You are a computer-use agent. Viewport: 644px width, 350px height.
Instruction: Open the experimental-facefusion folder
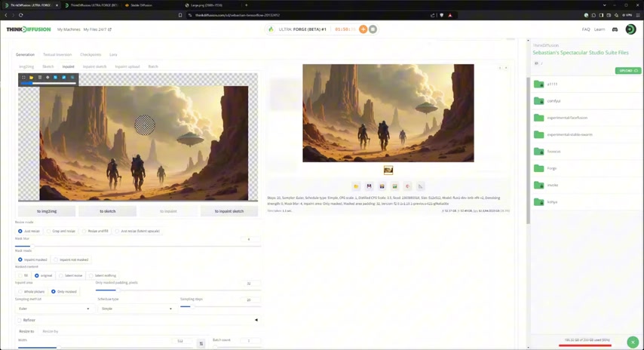coord(585,118)
